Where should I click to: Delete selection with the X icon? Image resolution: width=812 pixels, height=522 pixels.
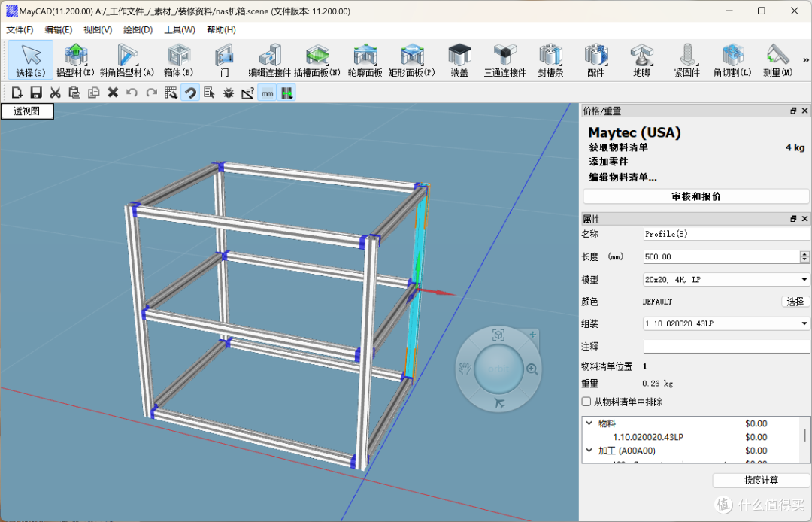[113, 93]
